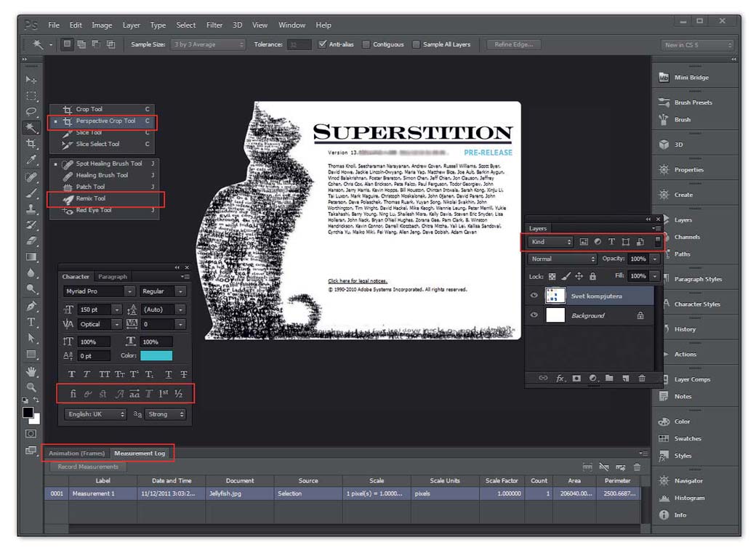
Task: Switch to the Animation (Frames) tab
Action: (x=76, y=453)
